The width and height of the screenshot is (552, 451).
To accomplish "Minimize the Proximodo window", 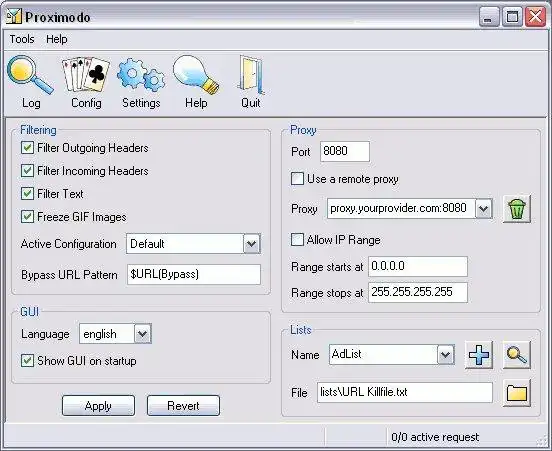I will (x=489, y=16).
